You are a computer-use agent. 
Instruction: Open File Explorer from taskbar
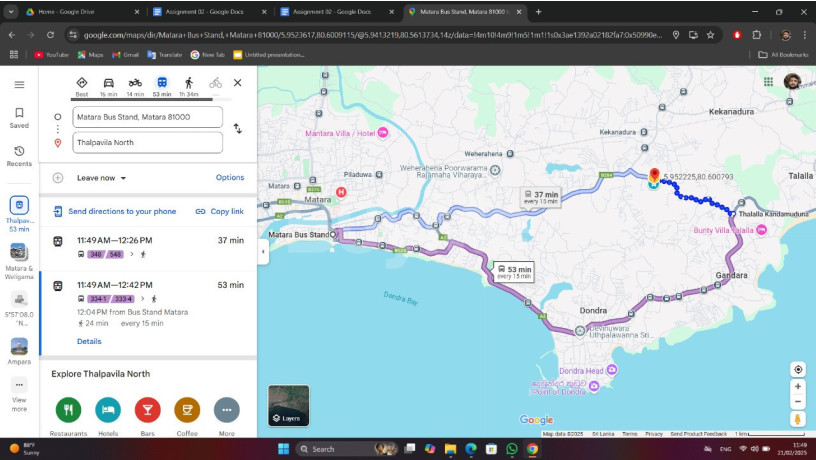[450, 449]
